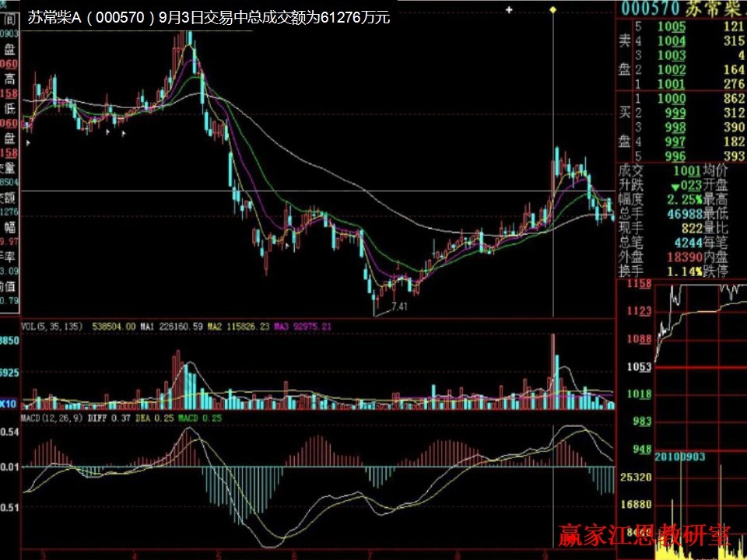Click sell level 1 price 1001
Screen dimensions: 747x560
pos(671,84)
